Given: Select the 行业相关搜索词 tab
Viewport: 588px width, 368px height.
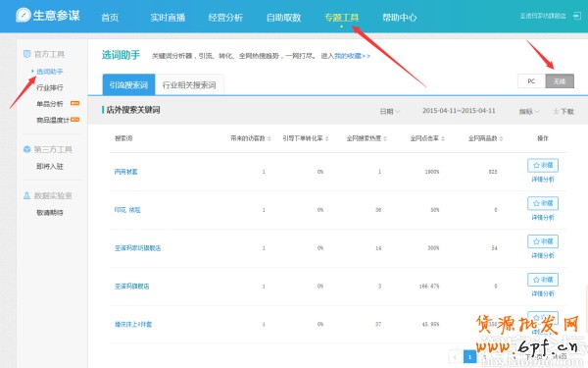Looking at the screenshot, I should (189, 84).
